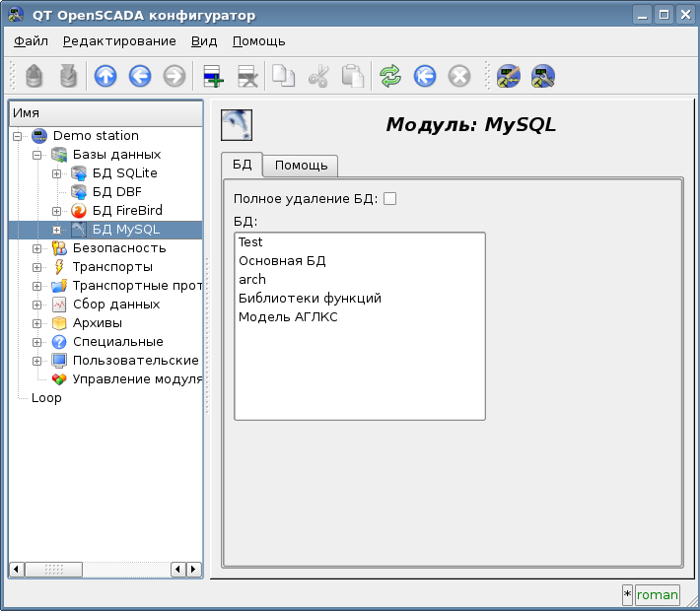Click the asterisk modification indicator

point(627,595)
